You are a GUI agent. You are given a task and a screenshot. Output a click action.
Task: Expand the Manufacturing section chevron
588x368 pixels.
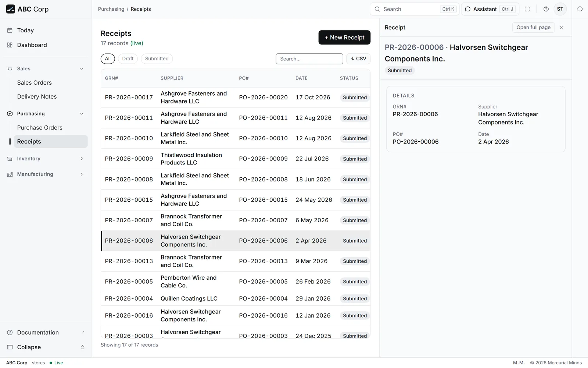tap(82, 174)
